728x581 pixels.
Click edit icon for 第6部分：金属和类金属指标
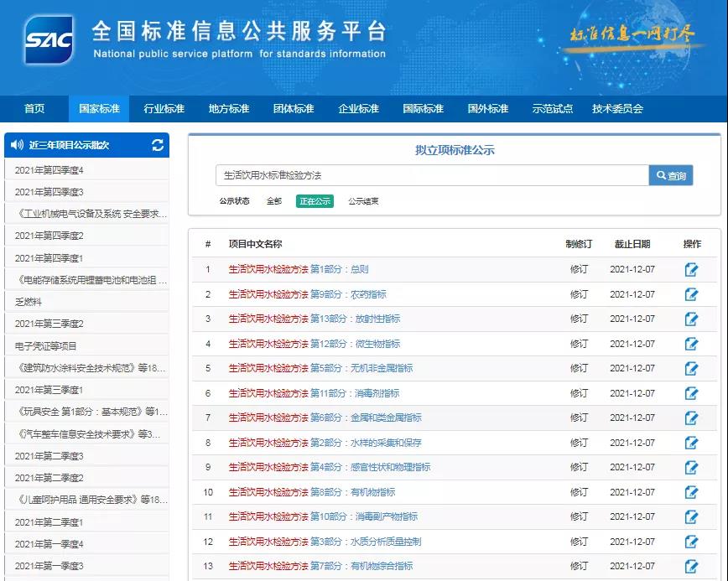pos(691,418)
